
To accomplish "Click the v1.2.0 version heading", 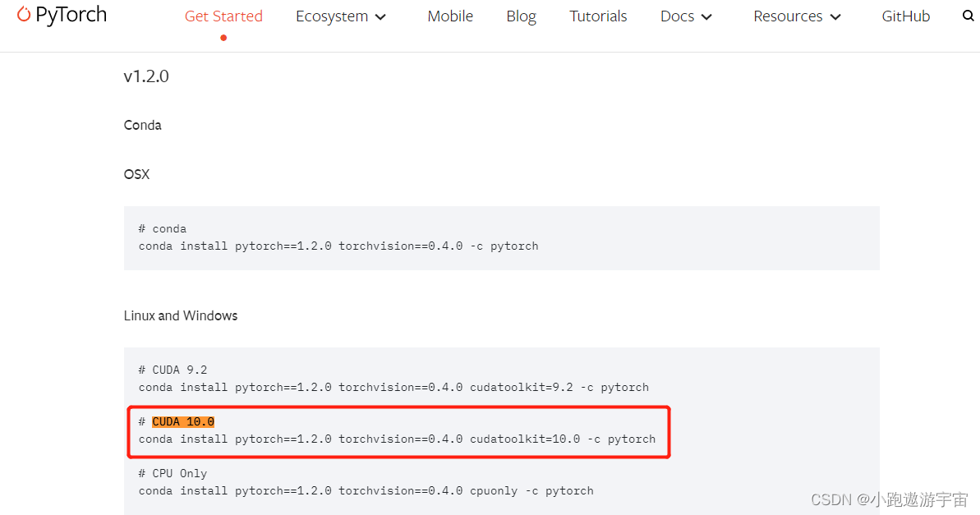I will click(146, 76).
